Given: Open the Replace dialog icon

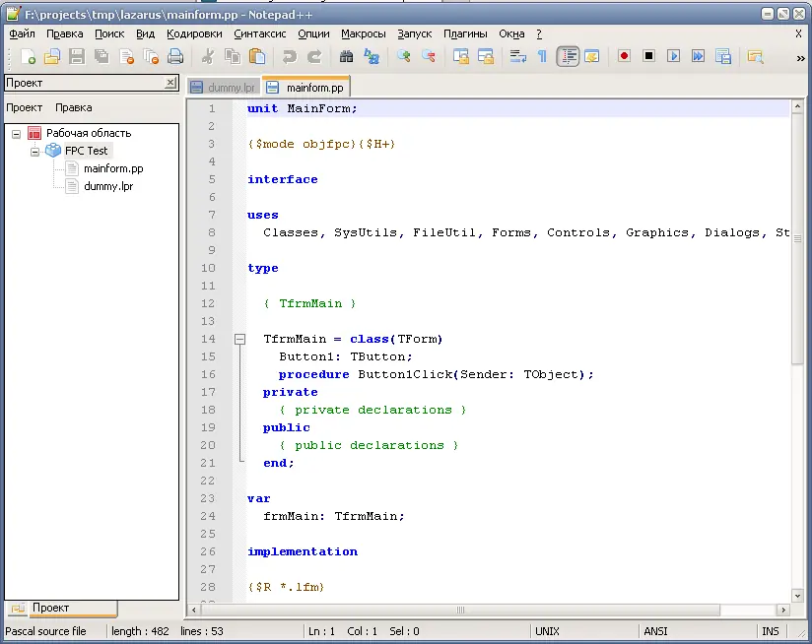Looking at the screenshot, I should click(x=372, y=56).
